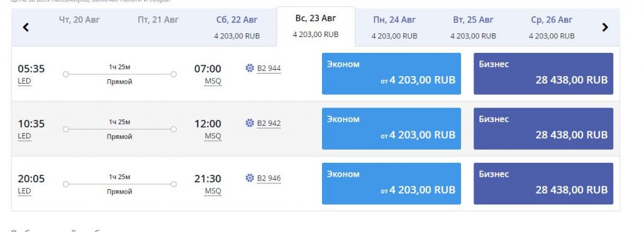The height and width of the screenshot is (232, 644).
Task: Click the Belavia logo beside flight B2 944
Action: (x=250, y=68)
